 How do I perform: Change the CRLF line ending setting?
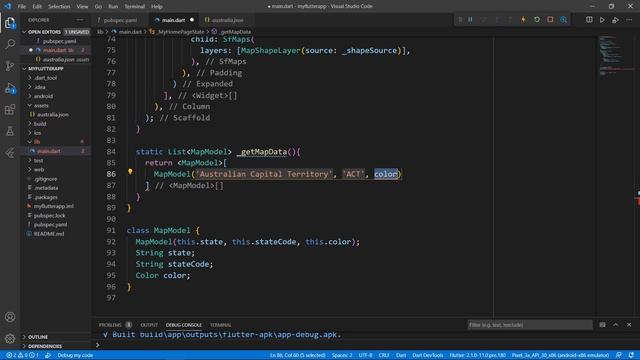coord(384,355)
